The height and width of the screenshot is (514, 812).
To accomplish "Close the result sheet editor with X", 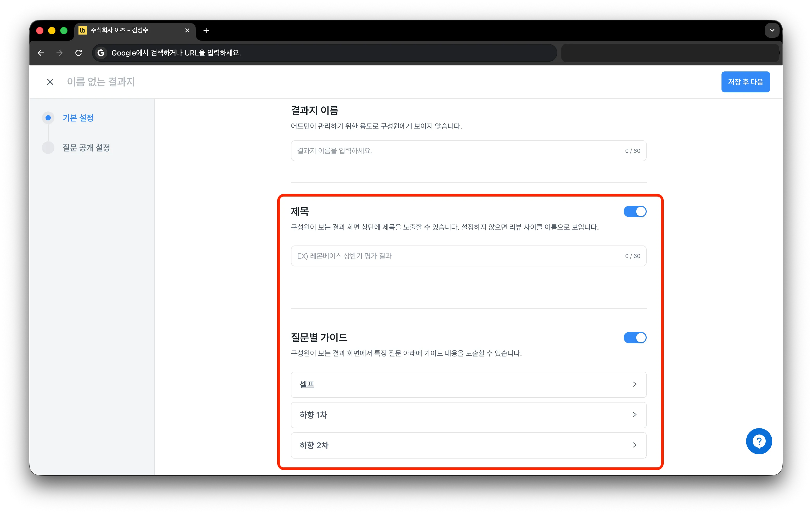I will (x=50, y=82).
